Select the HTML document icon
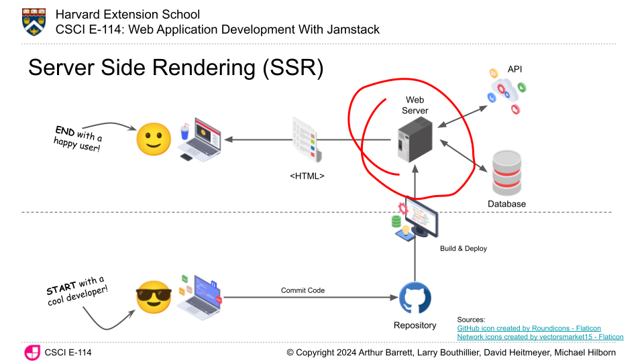644x362 pixels. point(307,141)
